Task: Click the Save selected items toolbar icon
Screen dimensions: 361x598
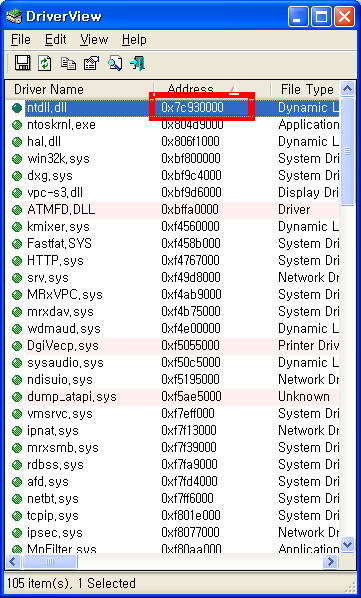Action: click(22, 63)
